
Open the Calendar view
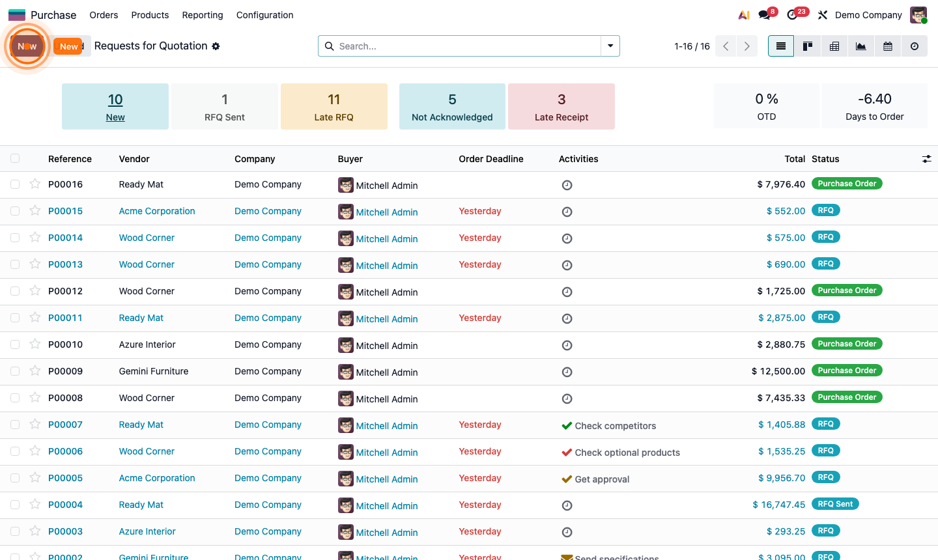(887, 46)
